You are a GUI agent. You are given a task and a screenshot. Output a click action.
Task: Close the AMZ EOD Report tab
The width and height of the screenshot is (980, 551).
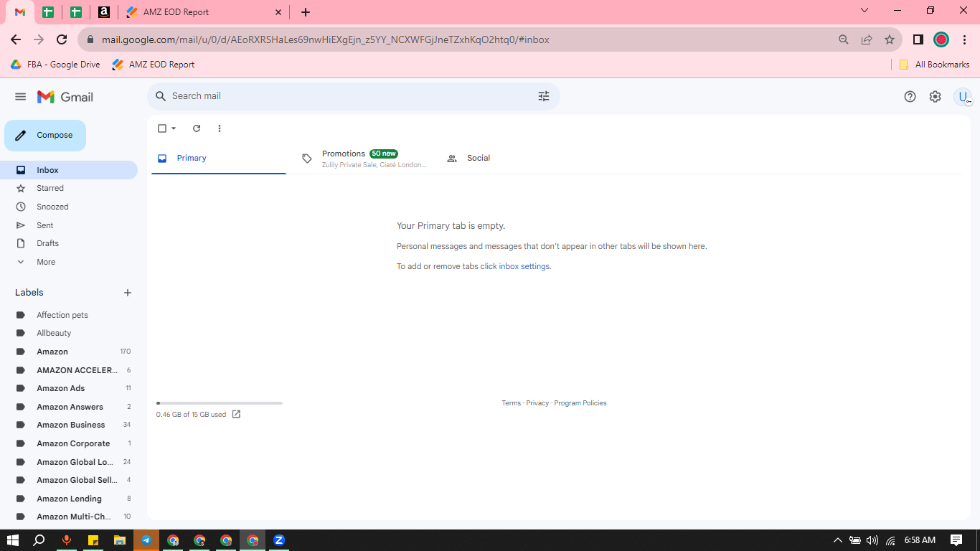pyautogui.click(x=278, y=12)
